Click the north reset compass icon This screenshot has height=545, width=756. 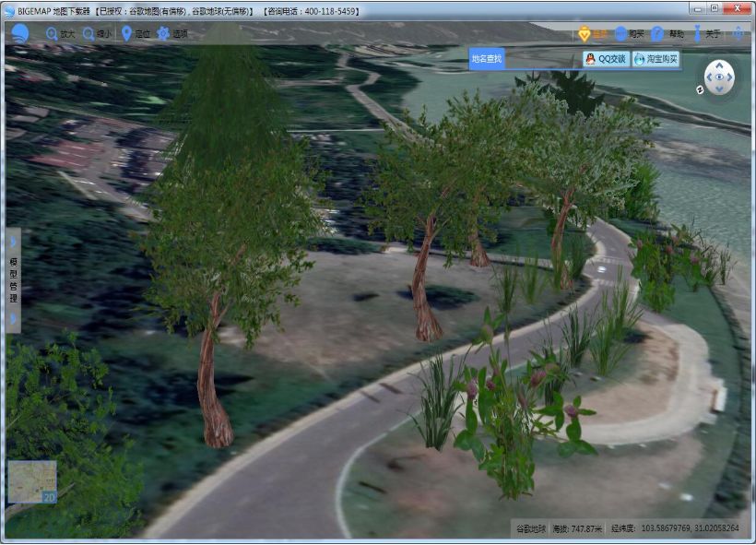[701, 89]
